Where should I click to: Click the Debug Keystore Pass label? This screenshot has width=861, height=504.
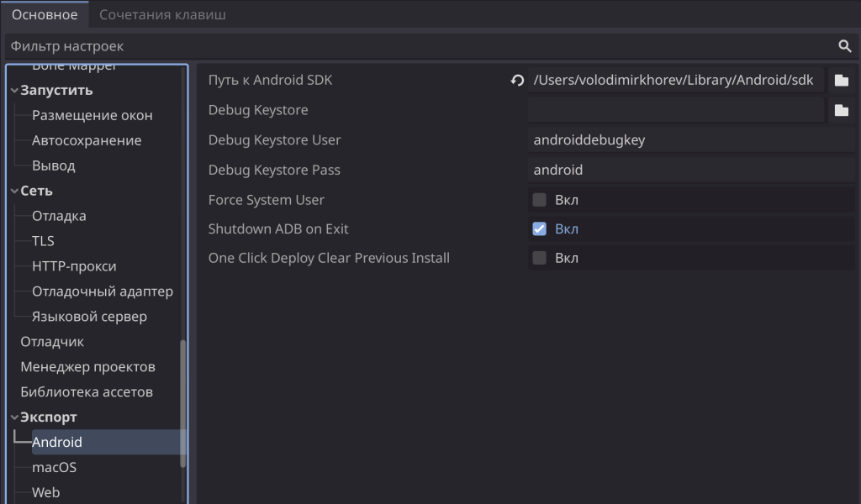(274, 170)
